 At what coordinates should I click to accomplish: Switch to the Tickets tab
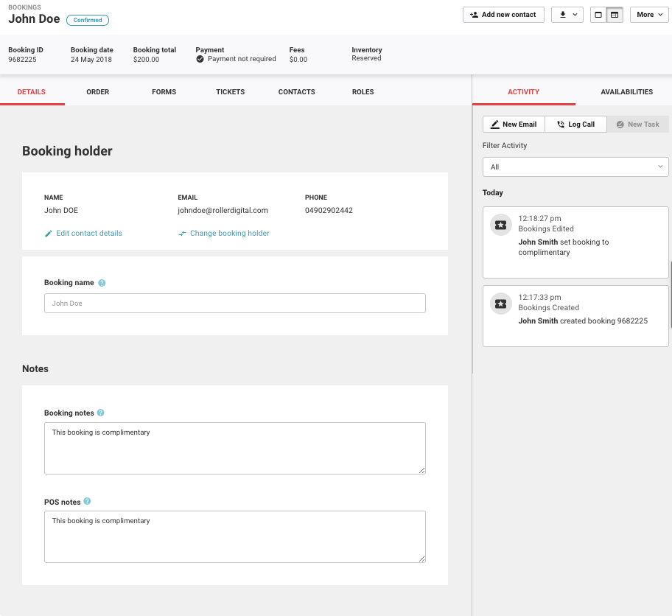230,92
